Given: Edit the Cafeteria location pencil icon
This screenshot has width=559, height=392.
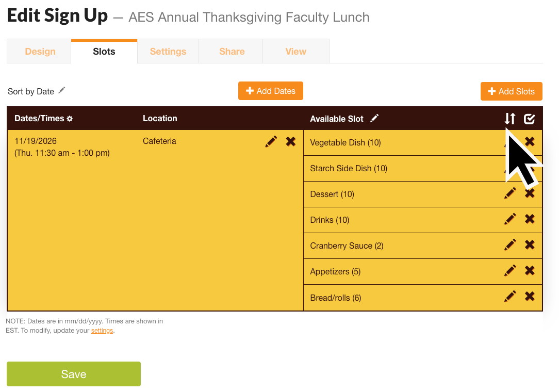Looking at the screenshot, I should (x=271, y=141).
